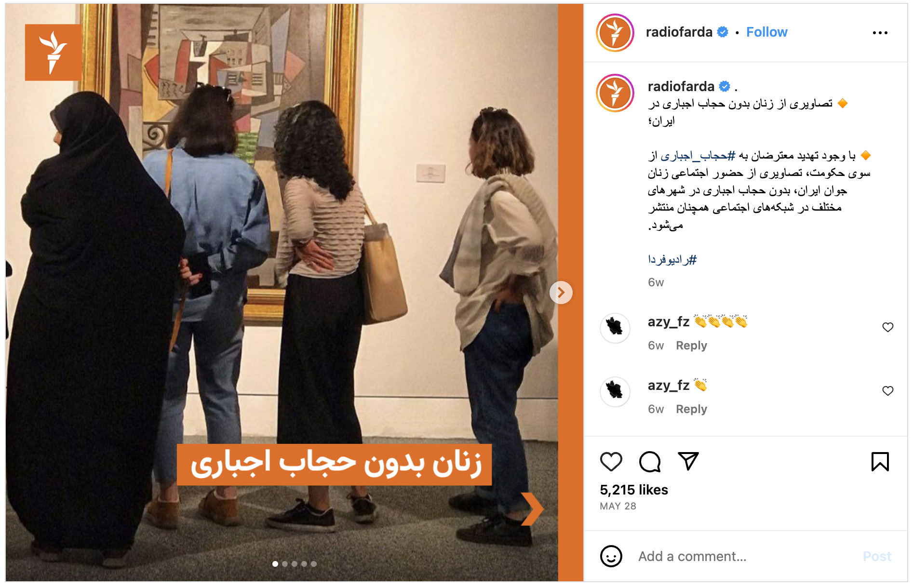
Task: Reply to the second azy_fz comment
Action: point(691,409)
